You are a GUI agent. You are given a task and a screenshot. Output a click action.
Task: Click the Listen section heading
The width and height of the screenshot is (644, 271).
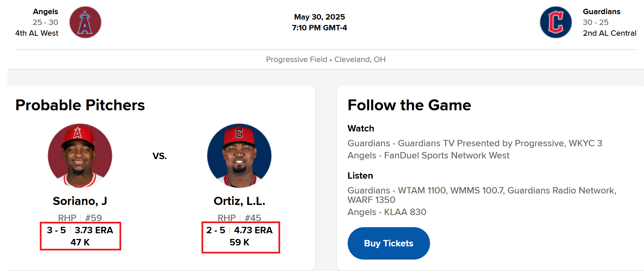coord(360,176)
